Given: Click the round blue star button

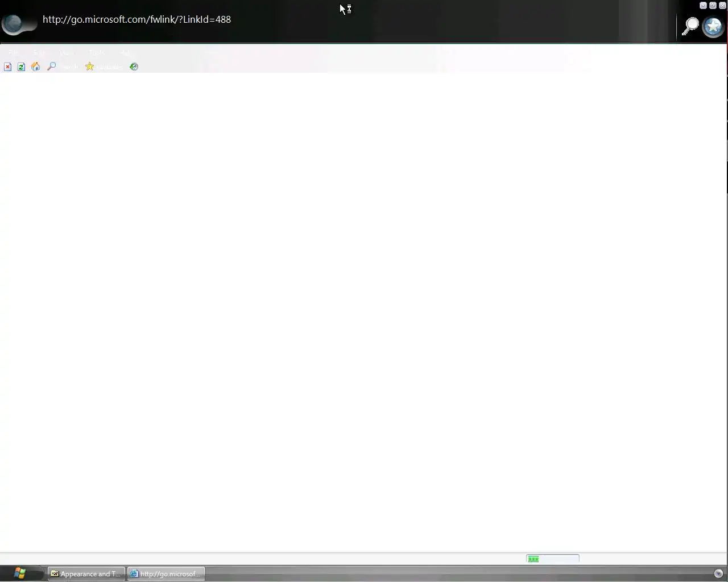Looking at the screenshot, I should coord(713,26).
